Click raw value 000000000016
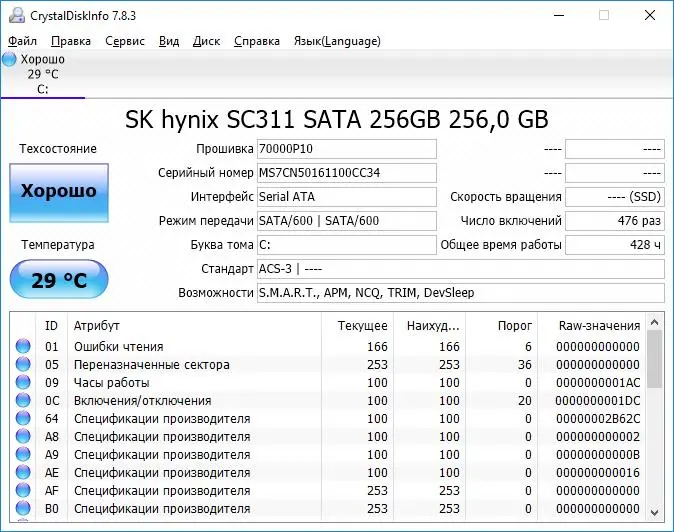 598,473
